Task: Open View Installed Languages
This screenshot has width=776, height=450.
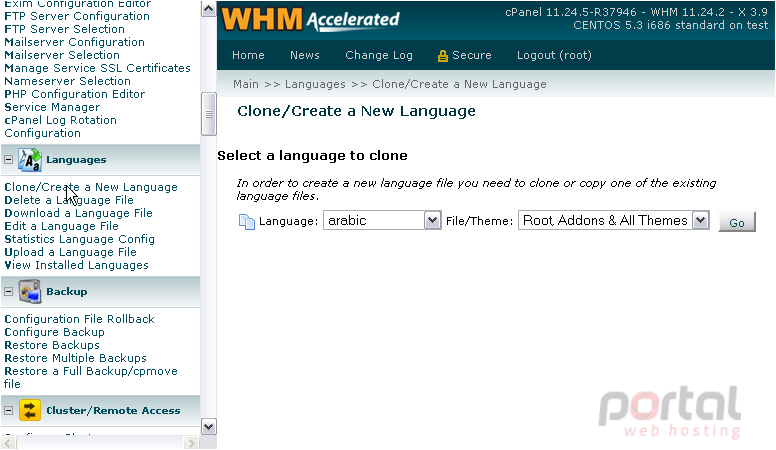Action: point(76,265)
